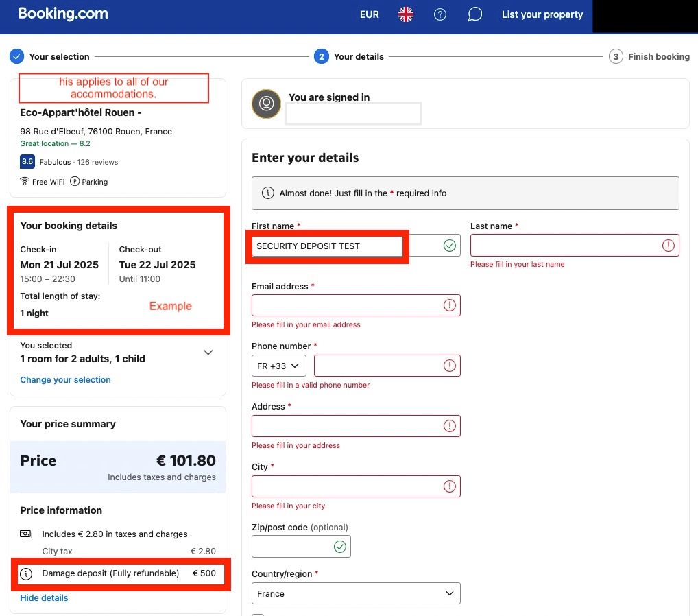This screenshot has height=616, width=698.
Task: Click 'List your property' in the header
Action: click(542, 14)
